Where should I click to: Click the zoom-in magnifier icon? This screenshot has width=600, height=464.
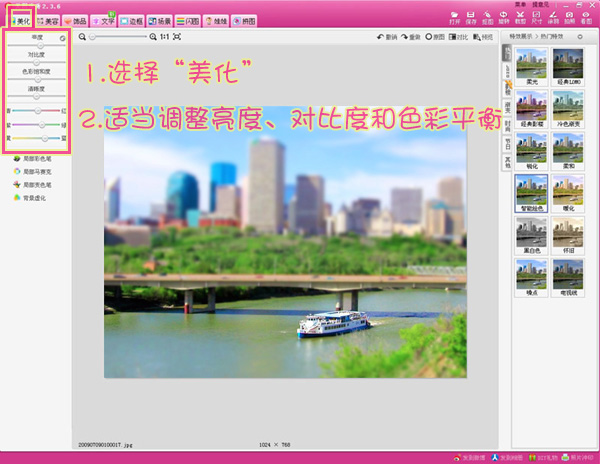(152, 36)
